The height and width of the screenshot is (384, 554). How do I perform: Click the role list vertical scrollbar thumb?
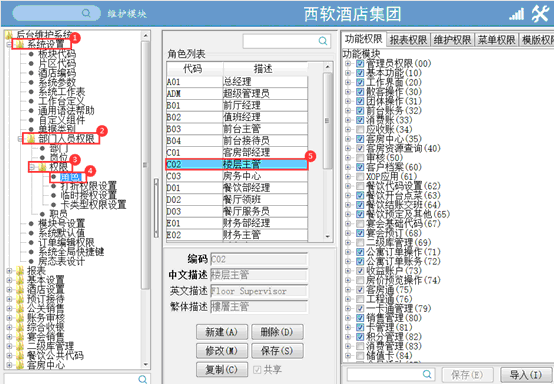click(327, 120)
